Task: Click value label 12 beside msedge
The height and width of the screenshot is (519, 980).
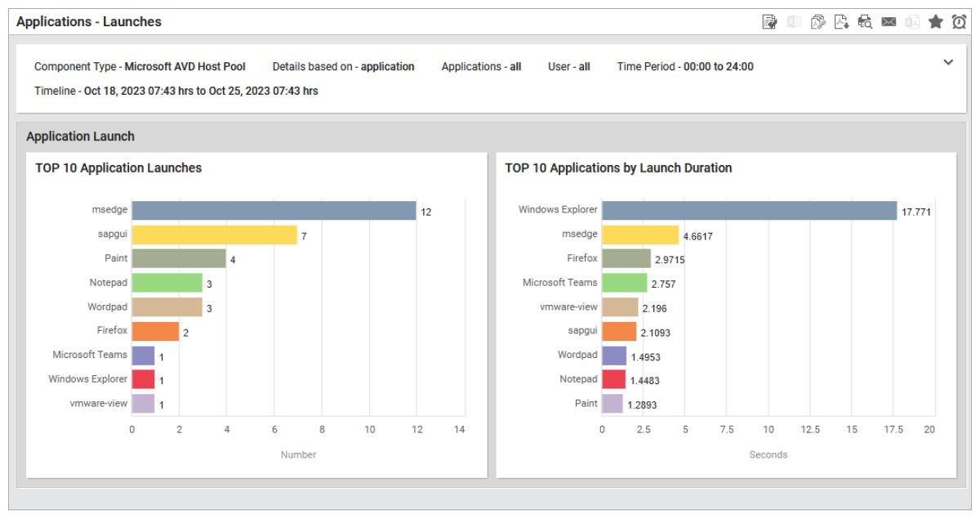Action: 426,213
